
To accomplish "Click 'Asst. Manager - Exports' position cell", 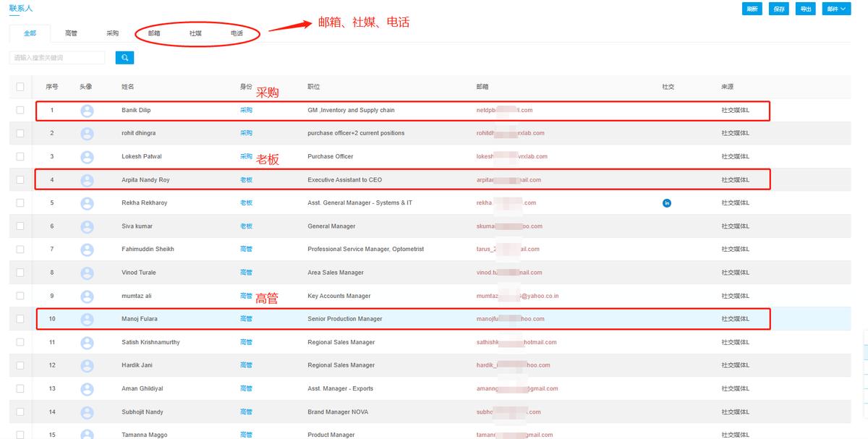I will pyautogui.click(x=341, y=389).
